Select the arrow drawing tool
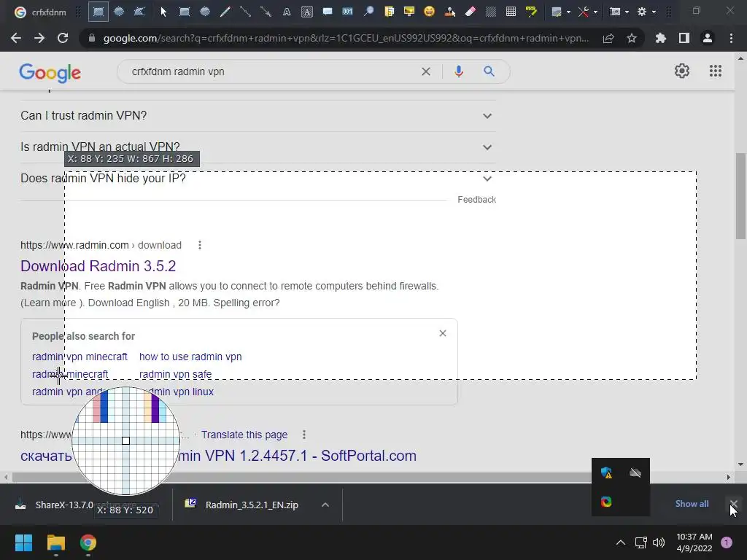747x560 pixels. pyautogui.click(x=266, y=12)
